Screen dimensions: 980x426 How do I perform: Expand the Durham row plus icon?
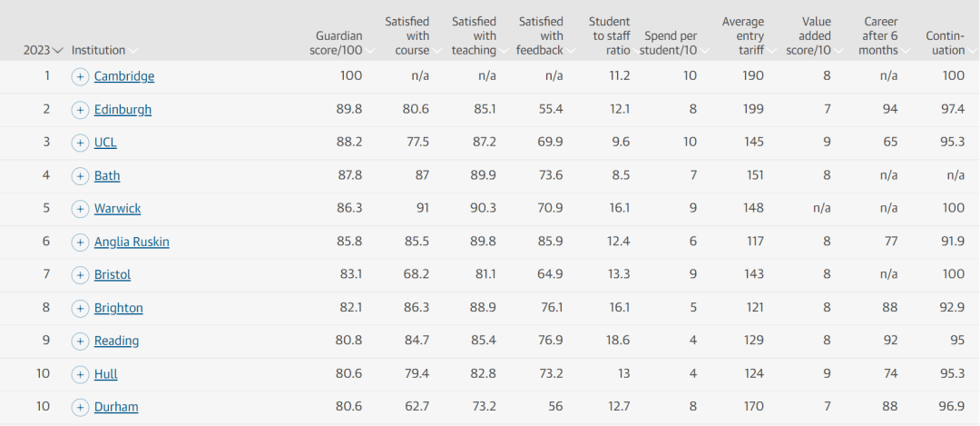click(80, 408)
